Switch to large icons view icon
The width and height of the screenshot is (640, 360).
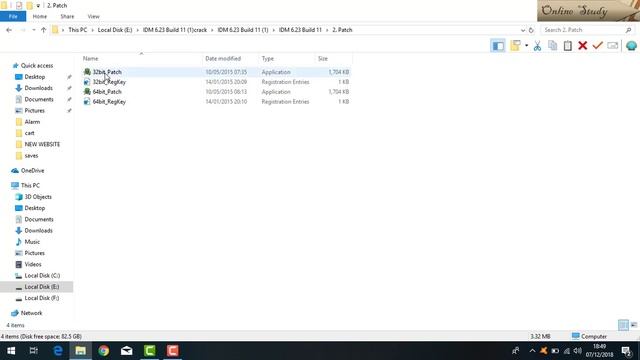(x=634, y=324)
